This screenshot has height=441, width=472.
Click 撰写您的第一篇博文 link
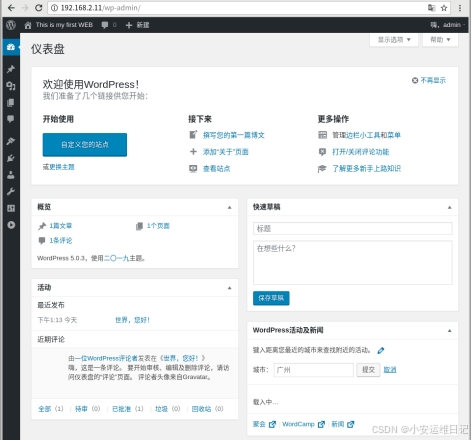tap(234, 135)
